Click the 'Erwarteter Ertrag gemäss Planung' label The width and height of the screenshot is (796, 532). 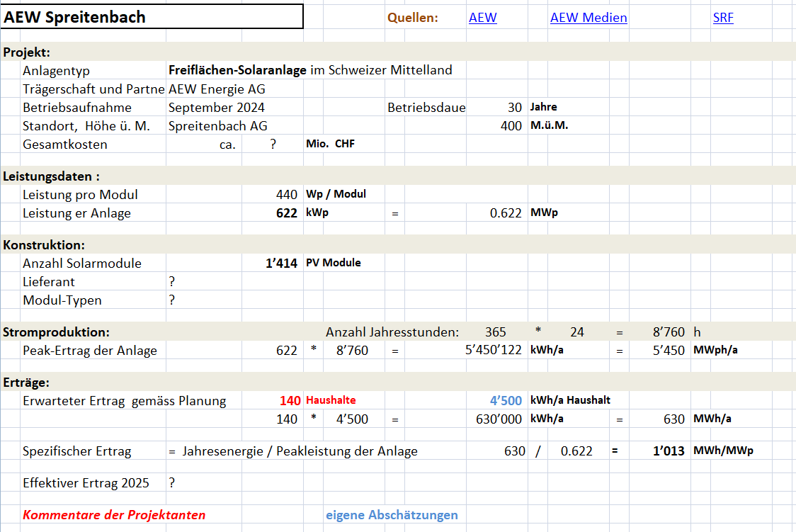(125, 401)
